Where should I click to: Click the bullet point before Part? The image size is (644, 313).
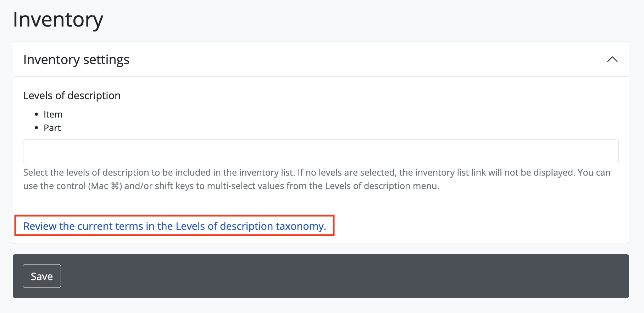36,128
